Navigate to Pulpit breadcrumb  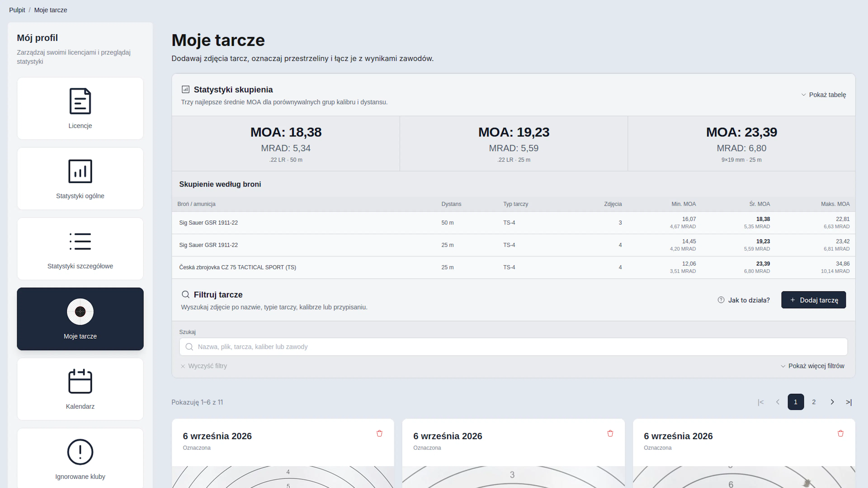17,10
